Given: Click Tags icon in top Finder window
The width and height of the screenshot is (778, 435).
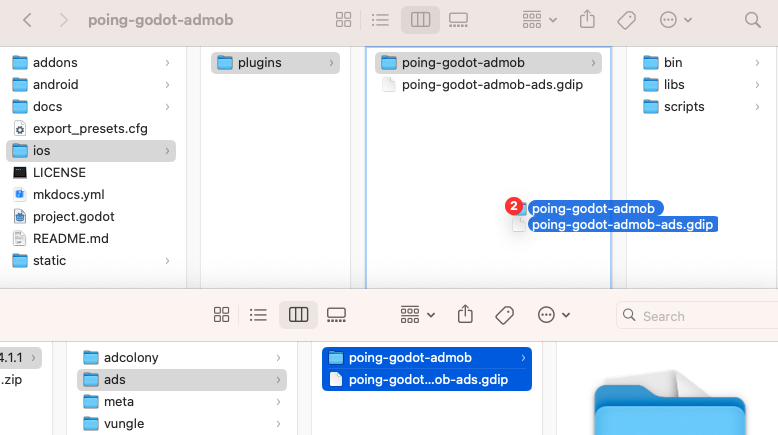Looking at the screenshot, I should coord(627,20).
